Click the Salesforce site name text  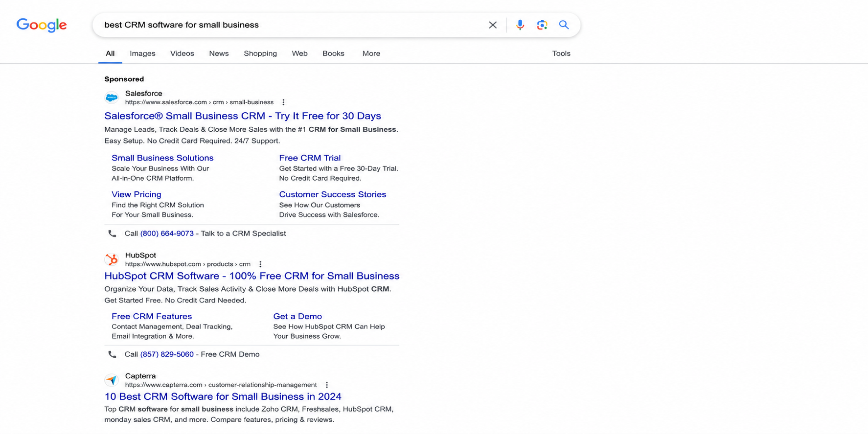[x=144, y=93]
